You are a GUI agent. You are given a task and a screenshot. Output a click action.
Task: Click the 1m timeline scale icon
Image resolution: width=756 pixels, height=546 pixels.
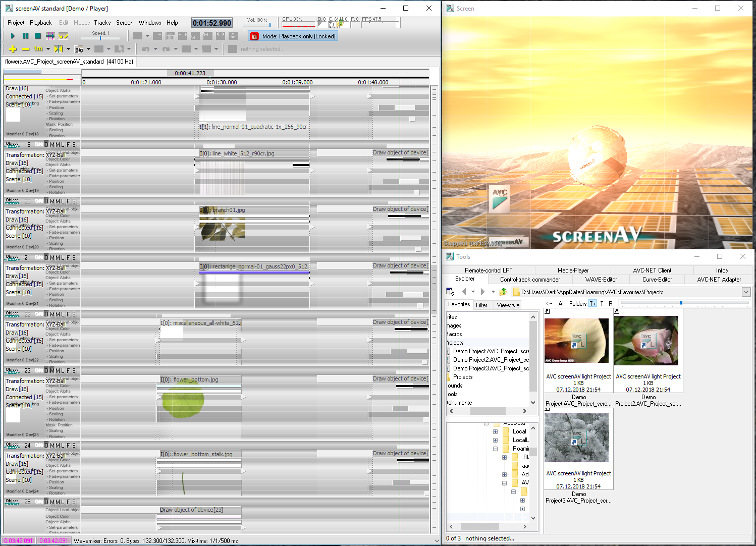pos(38,49)
